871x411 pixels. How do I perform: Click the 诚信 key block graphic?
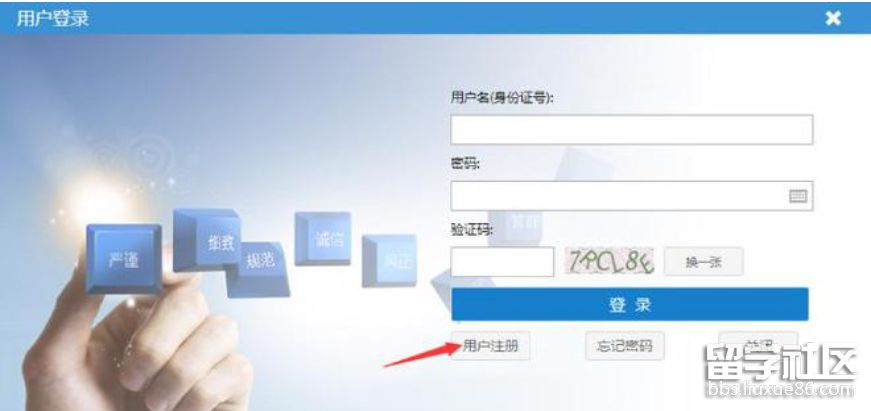[x=324, y=239]
